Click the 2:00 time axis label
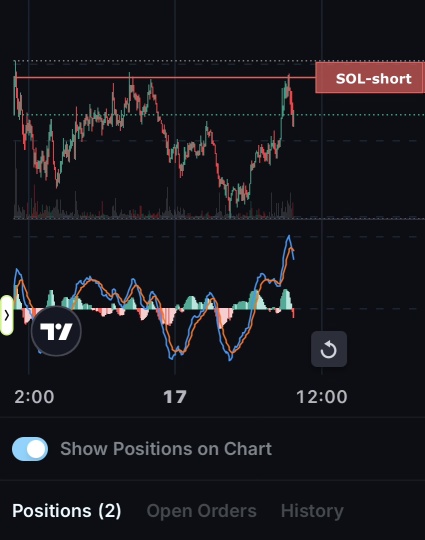Viewport: 425px width, 540px height. click(34, 397)
